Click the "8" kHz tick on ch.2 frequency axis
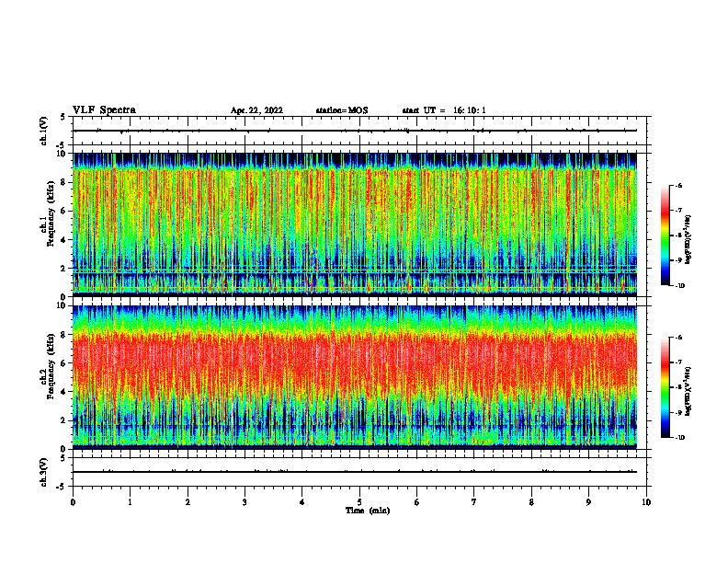728x563 pixels. click(x=63, y=335)
